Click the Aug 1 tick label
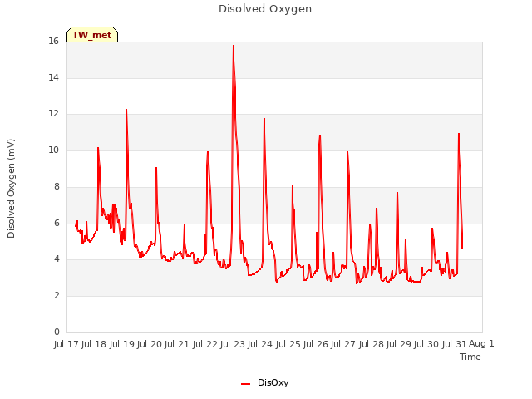532x399 pixels. pyautogui.click(x=481, y=344)
